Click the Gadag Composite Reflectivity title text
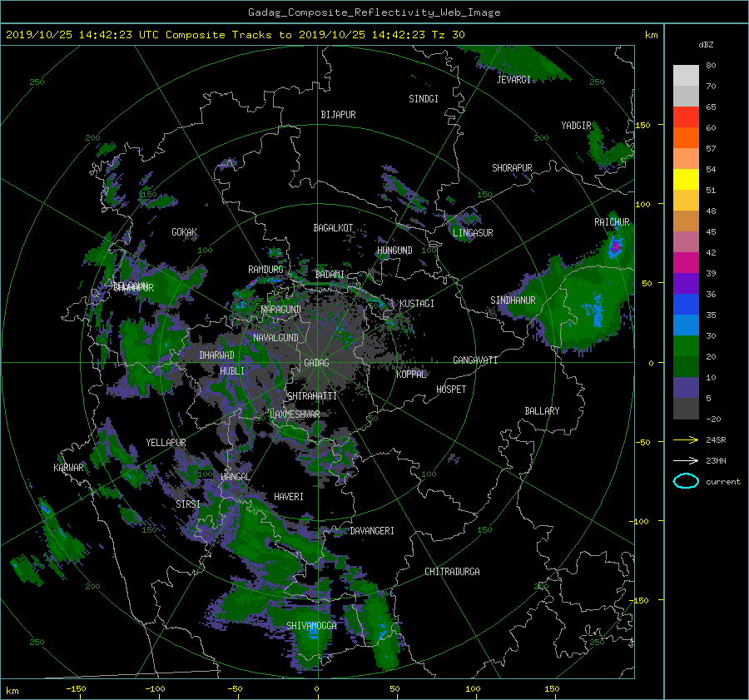This screenshot has height=700, width=749. click(374, 12)
